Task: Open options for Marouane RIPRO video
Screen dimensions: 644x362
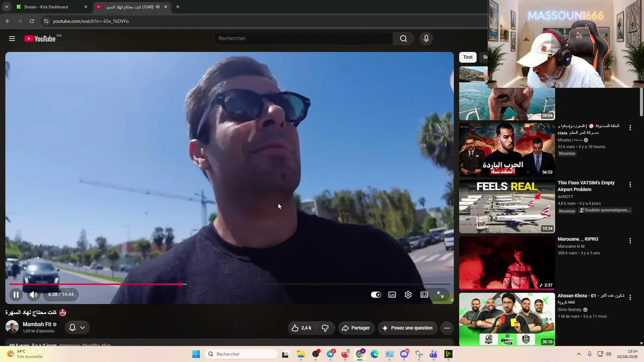Action: tap(630, 241)
